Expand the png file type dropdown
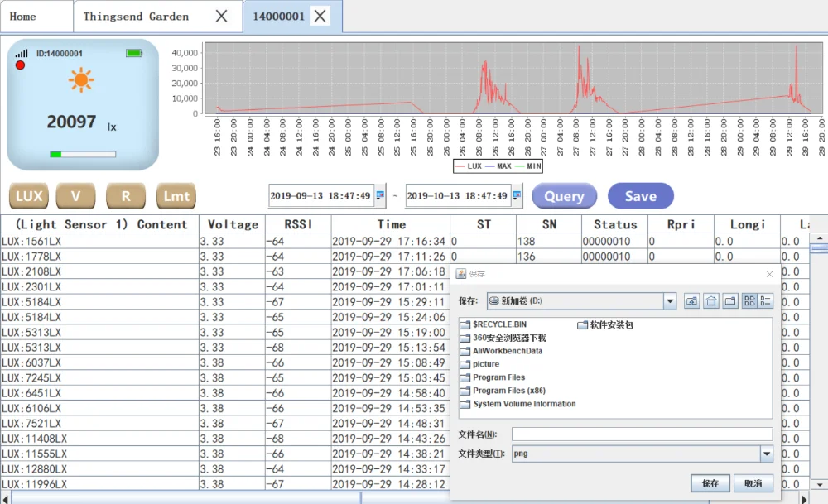The image size is (828, 504). point(766,454)
